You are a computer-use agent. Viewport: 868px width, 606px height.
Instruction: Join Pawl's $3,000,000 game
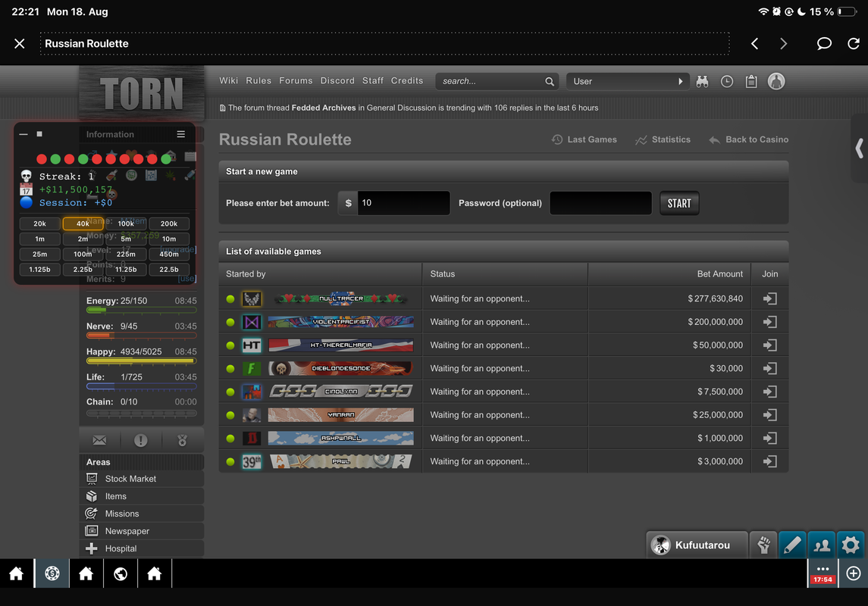(x=770, y=461)
